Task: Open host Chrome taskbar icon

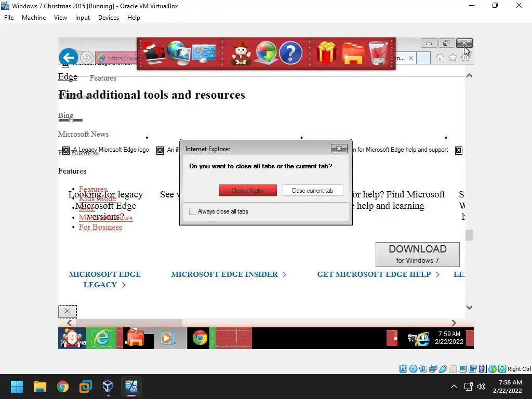Action: [63, 387]
